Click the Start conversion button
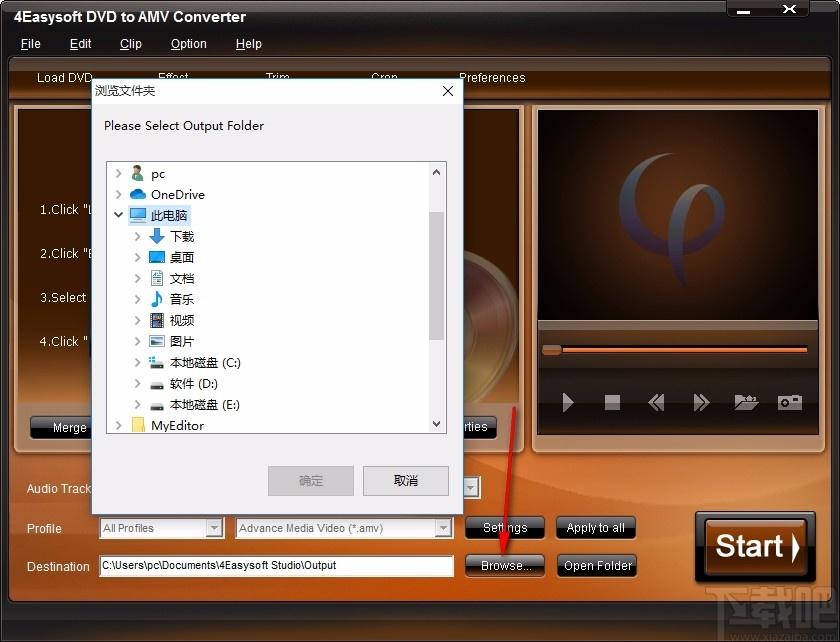 point(755,547)
